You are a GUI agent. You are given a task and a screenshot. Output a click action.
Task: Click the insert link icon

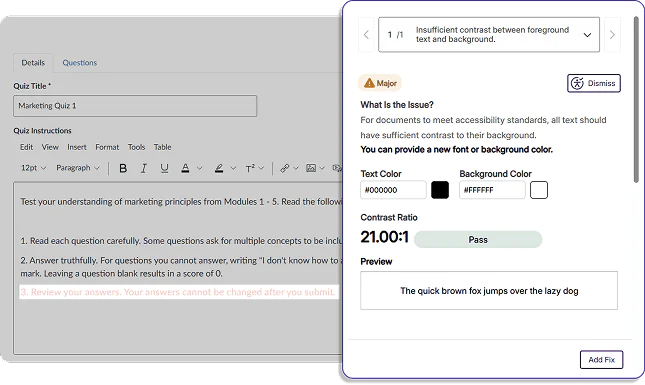coord(285,168)
